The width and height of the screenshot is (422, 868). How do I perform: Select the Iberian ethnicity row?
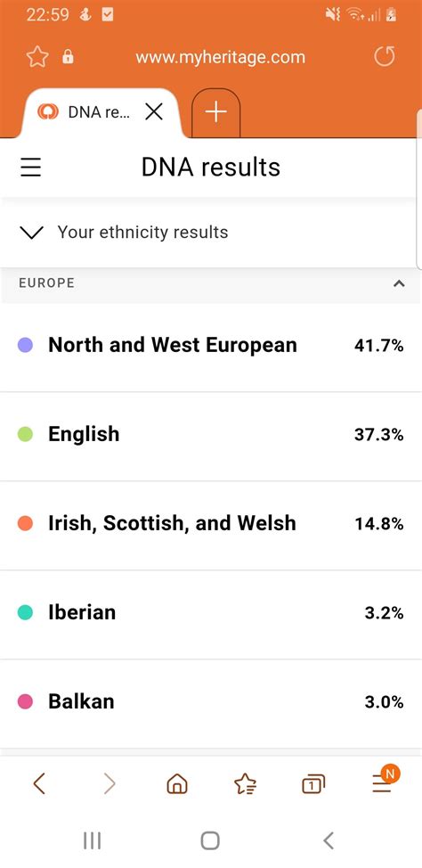point(211,613)
